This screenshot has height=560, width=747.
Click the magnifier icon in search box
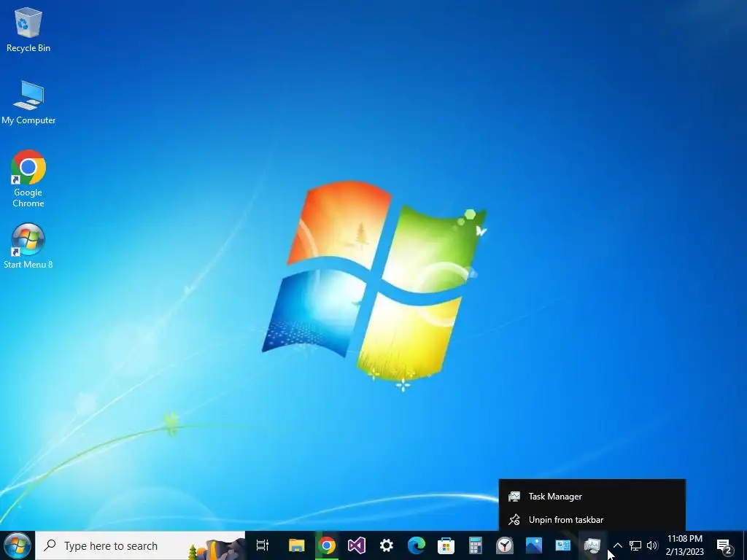[x=50, y=545]
